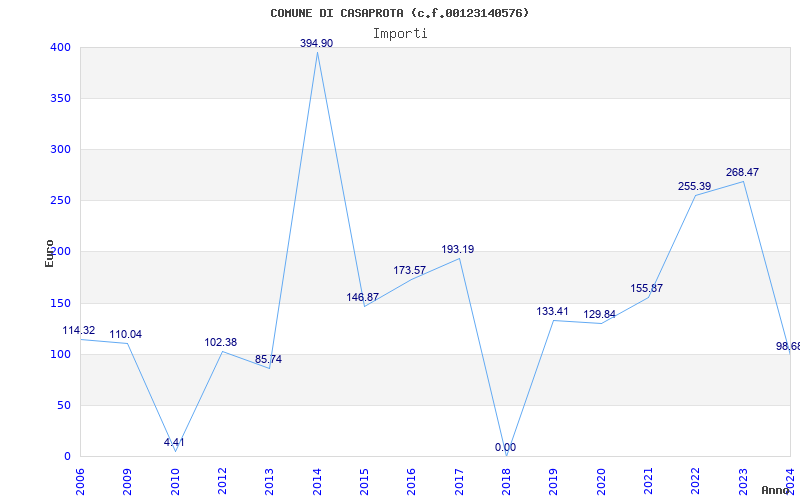Image resolution: width=800 pixels, height=500 pixels.
Task: Click the 2022 x-axis year label
Action: 696,482
